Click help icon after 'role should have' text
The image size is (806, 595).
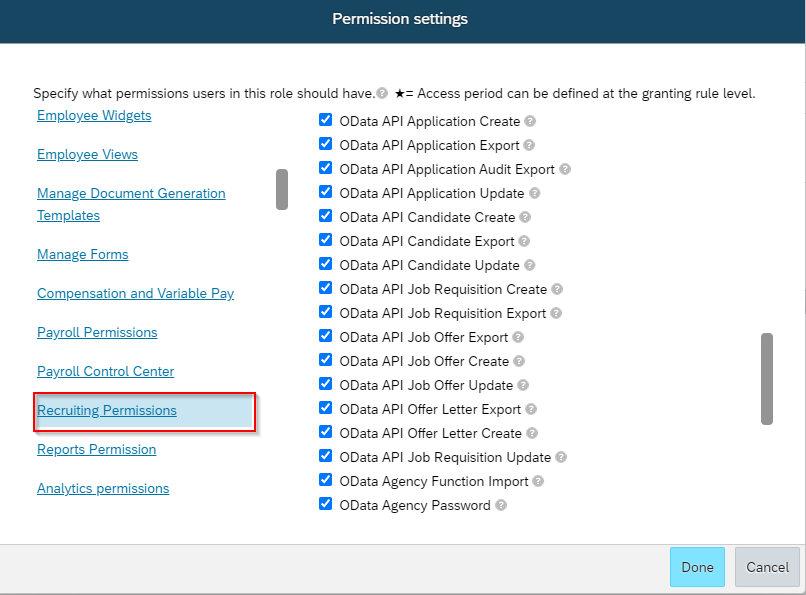pos(382,94)
